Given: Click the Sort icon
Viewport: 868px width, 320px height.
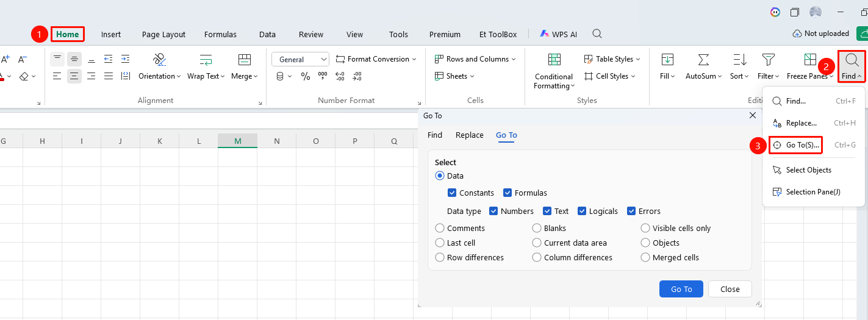Looking at the screenshot, I should point(740,60).
